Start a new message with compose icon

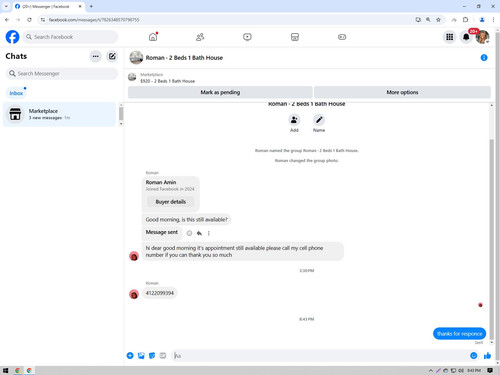(112, 56)
